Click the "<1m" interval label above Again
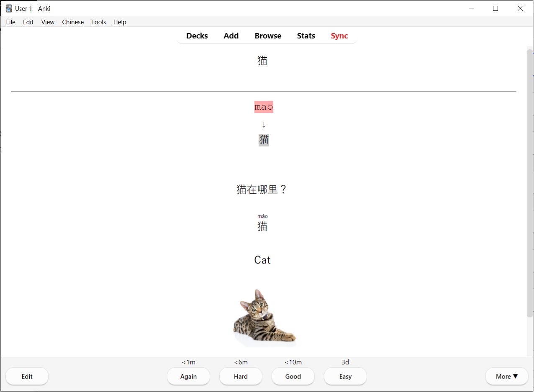 [189, 362]
